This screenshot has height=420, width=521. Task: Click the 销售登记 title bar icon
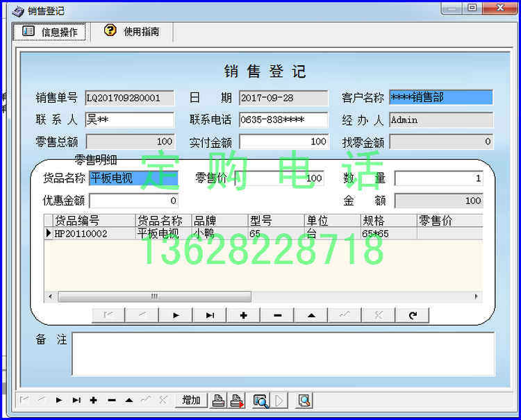(x=18, y=11)
